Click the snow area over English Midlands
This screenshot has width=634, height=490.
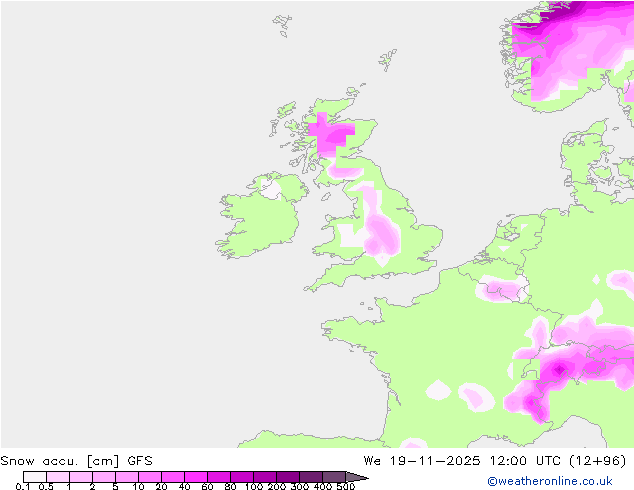coord(382,237)
